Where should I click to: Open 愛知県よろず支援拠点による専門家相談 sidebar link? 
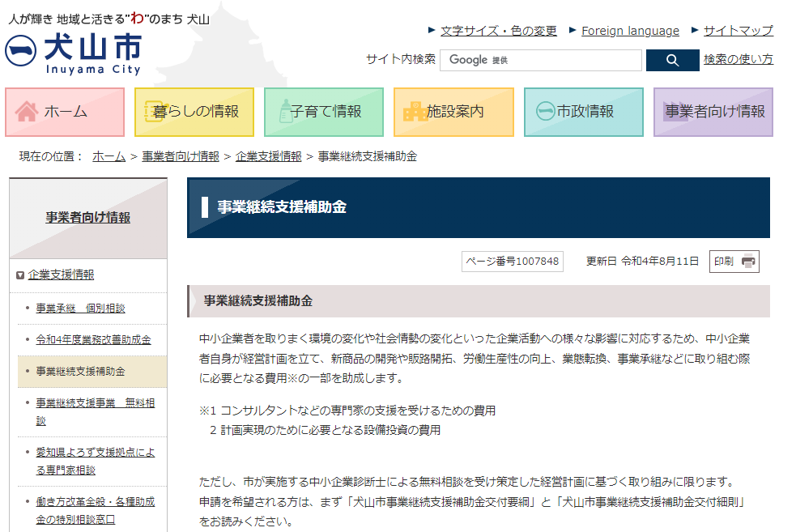tap(95, 461)
